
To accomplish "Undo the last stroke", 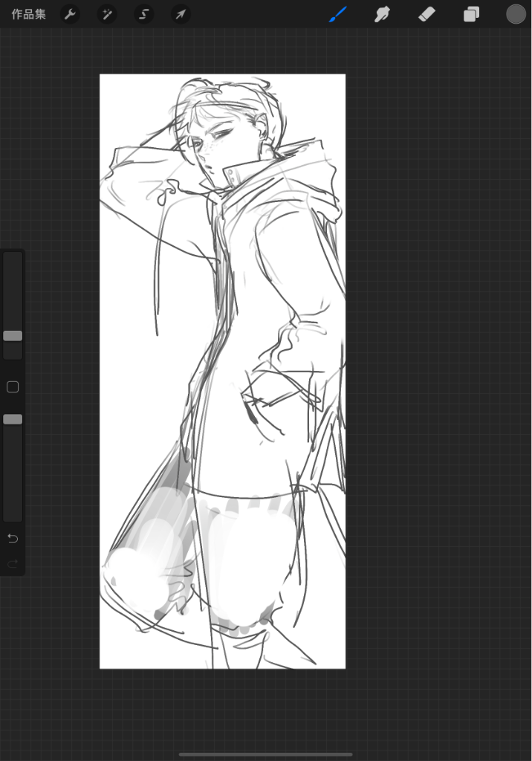I will 13,538.
